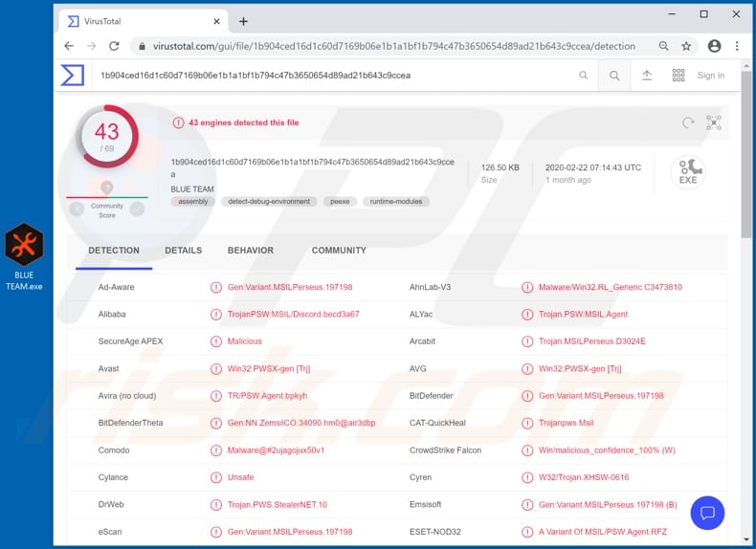Click Avast Win32:PWSX-gen result
This screenshot has width=756, height=549.
point(269,369)
